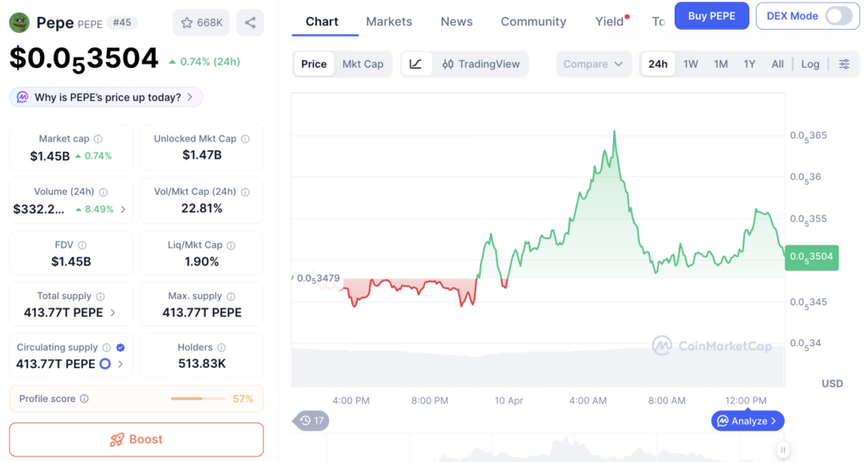
Task: Click the verified checkmark badge icon
Action: click(x=120, y=348)
